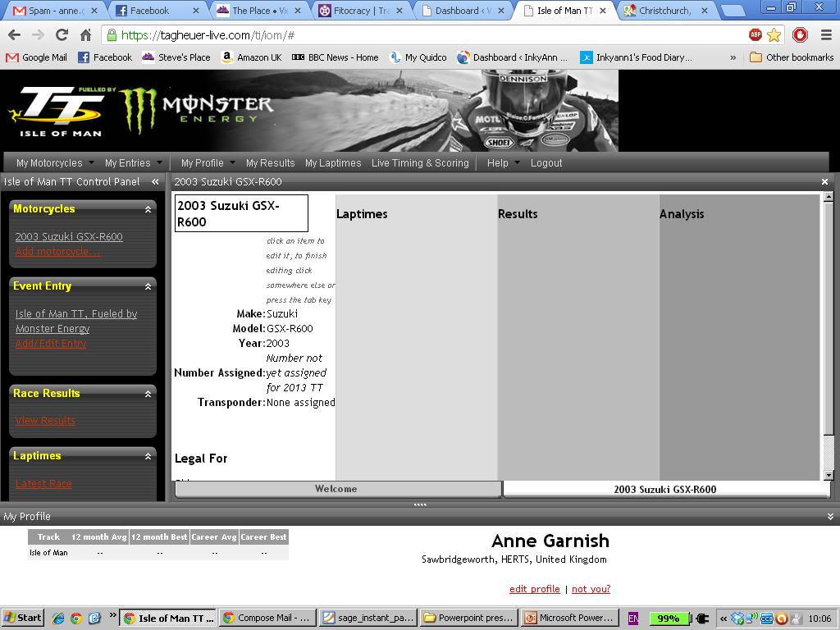Click Logout in the menu bar
840x630 pixels.
click(x=546, y=163)
